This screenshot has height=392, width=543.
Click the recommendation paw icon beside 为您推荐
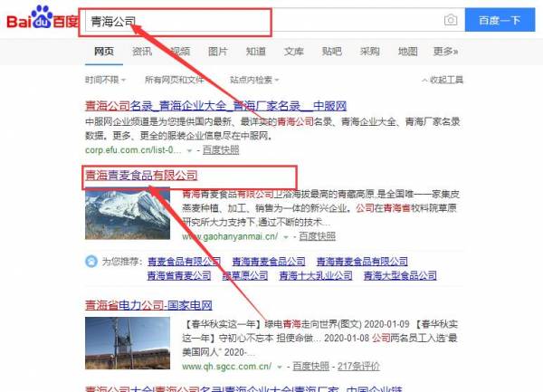tap(91, 261)
